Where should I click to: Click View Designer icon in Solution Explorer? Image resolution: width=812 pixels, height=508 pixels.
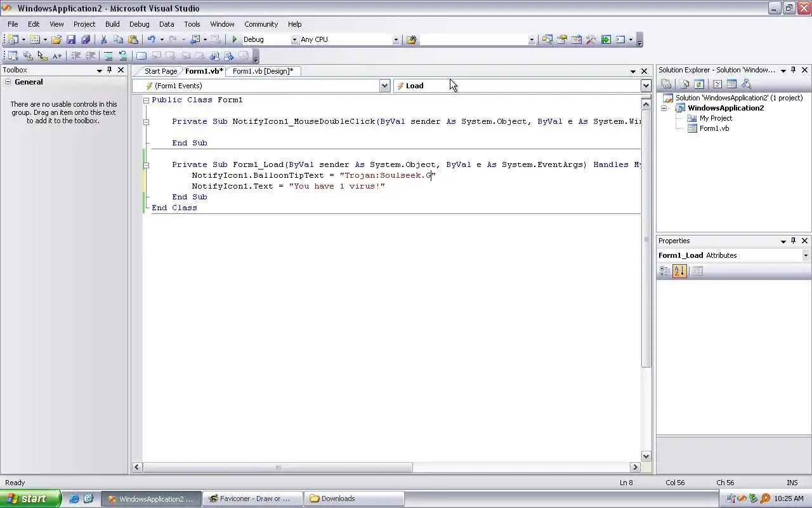(731, 84)
